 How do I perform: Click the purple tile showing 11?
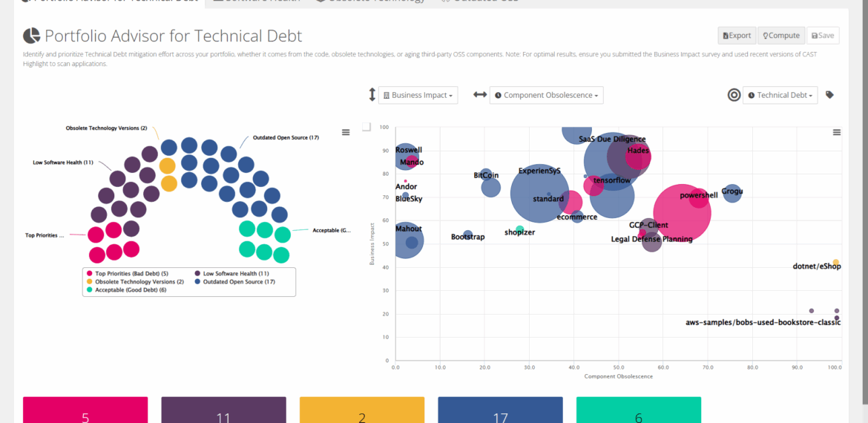(x=223, y=410)
